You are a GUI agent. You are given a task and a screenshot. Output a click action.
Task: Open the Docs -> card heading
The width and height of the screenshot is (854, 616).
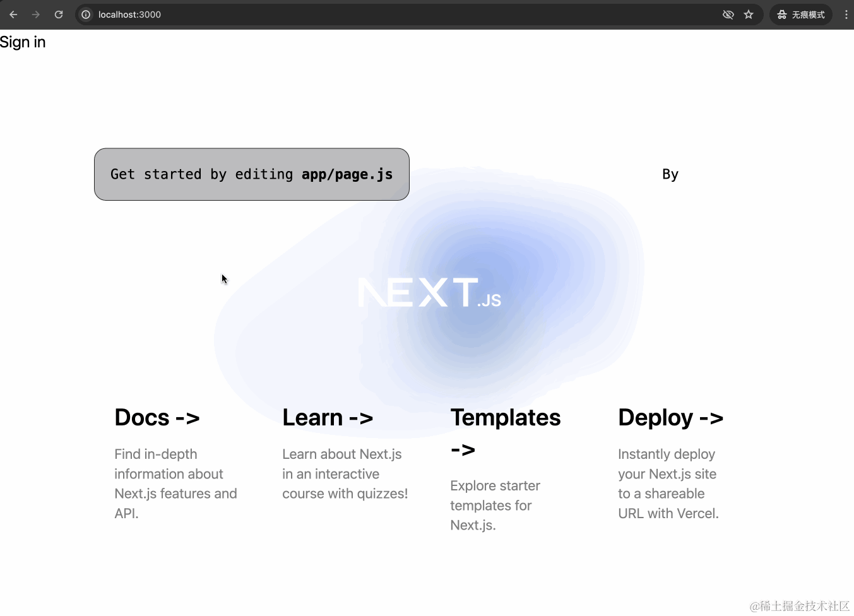click(157, 418)
